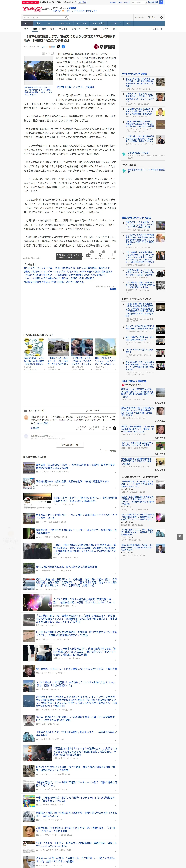This screenshot has width=186, height=868.
Task: Click the ログイン link
Action: click(57, 11)
